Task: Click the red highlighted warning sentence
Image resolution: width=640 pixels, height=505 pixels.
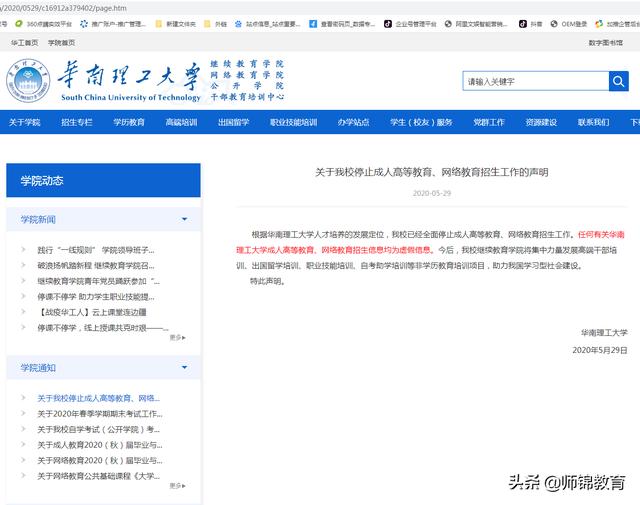Action: (x=430, y=242)
